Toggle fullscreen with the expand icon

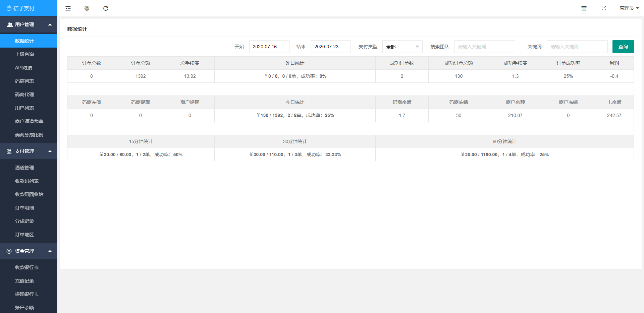click(604, 8)
